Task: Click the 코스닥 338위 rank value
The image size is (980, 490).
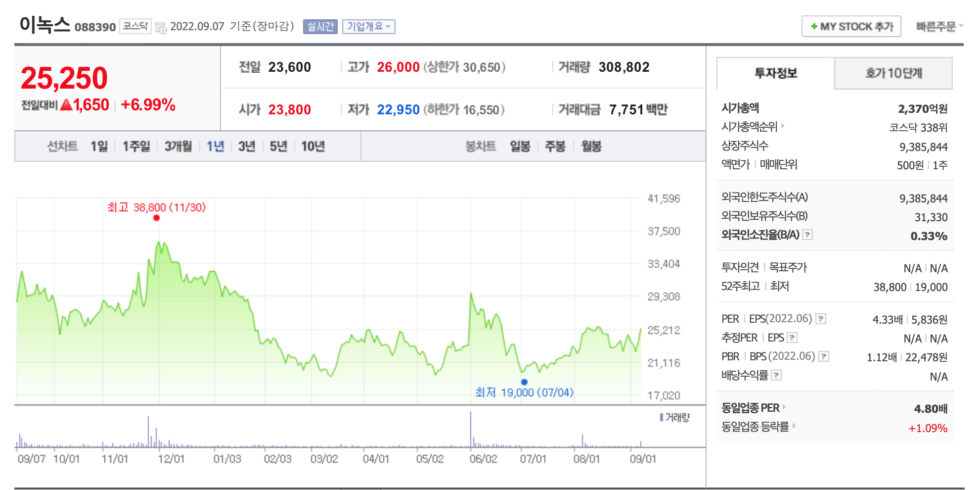Action: tap(918, 128)
